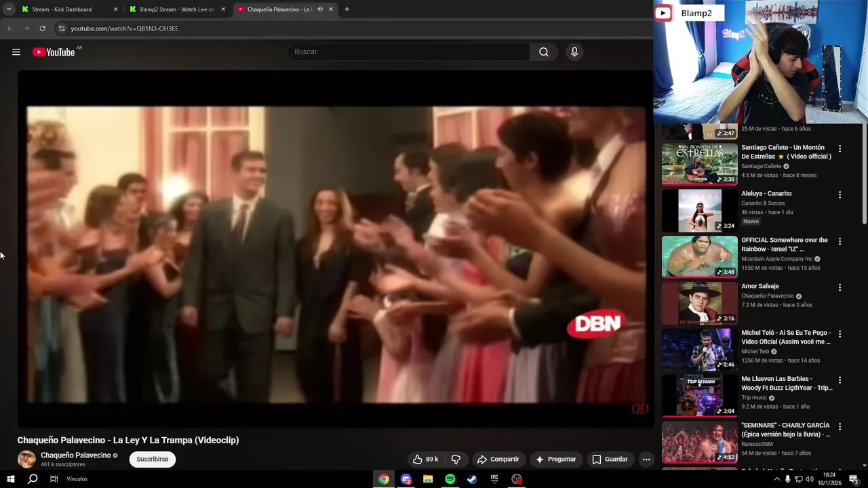The height and width of the screenshot is (488, 868).
Task: Open options for Michel Teló video
Action: coord(840,333)
